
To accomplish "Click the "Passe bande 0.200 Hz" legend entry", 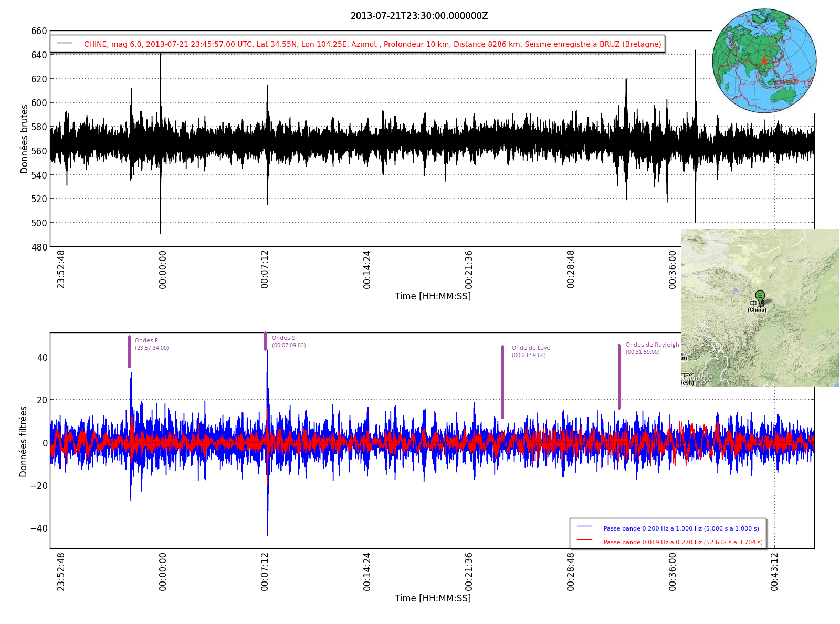I will coord(681,528).
